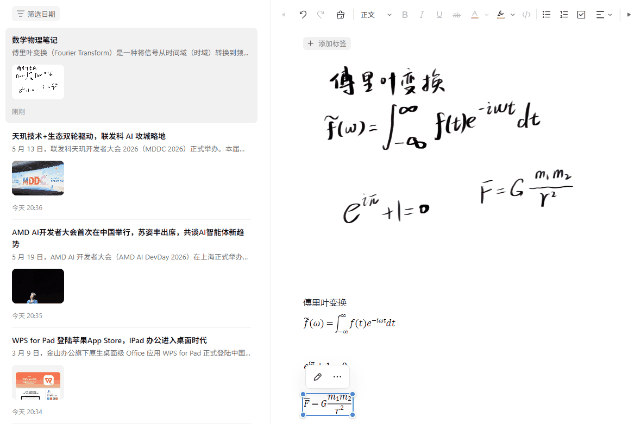Screen dimensions: 641x424
Task: Apply the red font color button
Action: 474,15
